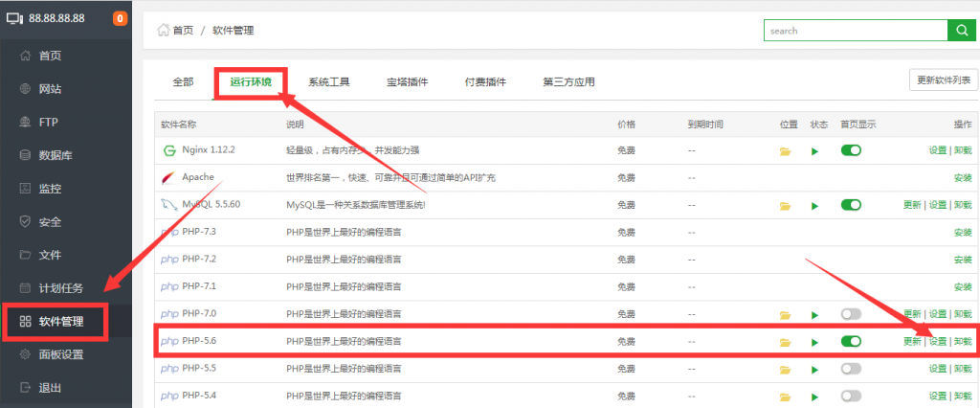Click the PHP-5.6 green status play icon
Image resolution: width=980 pixels, height=408 pixels.
click(x=815, y=342)
